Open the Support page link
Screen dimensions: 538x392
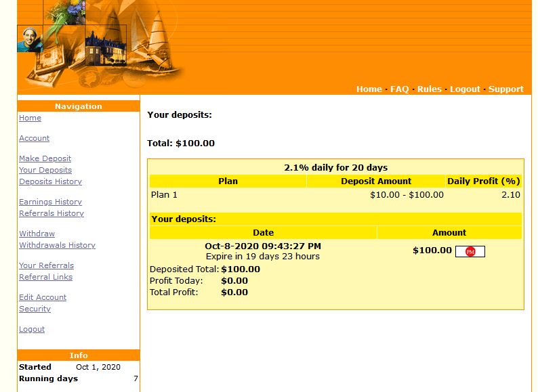[505, 89]
